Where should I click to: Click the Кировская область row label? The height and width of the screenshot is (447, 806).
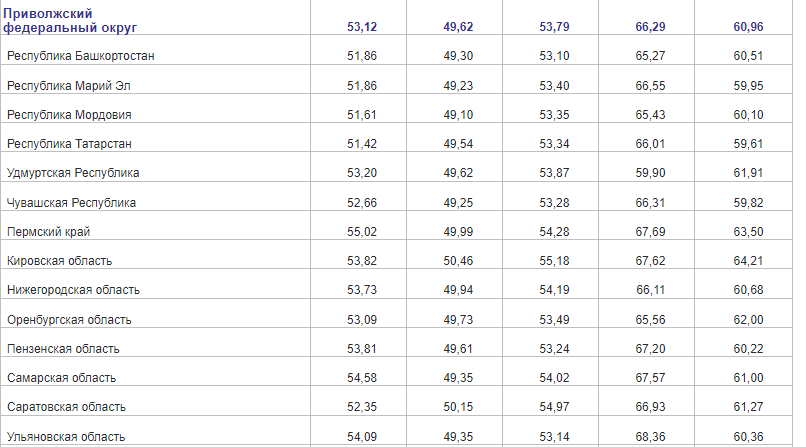tap(59, 261)
